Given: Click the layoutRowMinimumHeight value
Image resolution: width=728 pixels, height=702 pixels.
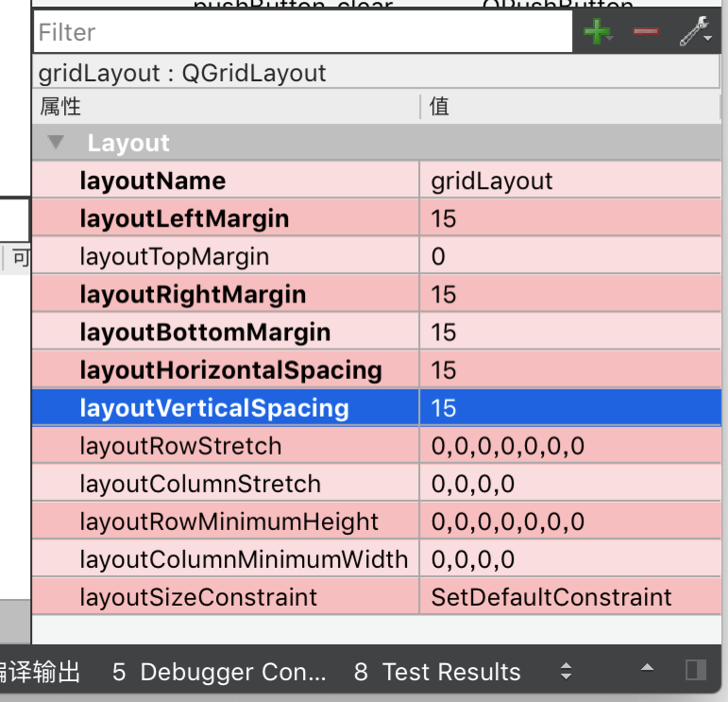Looking at the screenshot, I should tap(570, 522).
